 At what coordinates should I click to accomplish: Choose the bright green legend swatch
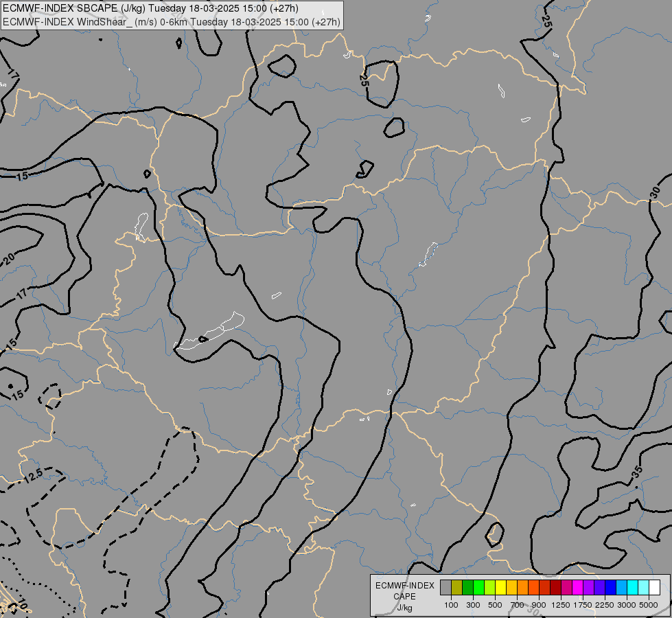tap(478, 588)
